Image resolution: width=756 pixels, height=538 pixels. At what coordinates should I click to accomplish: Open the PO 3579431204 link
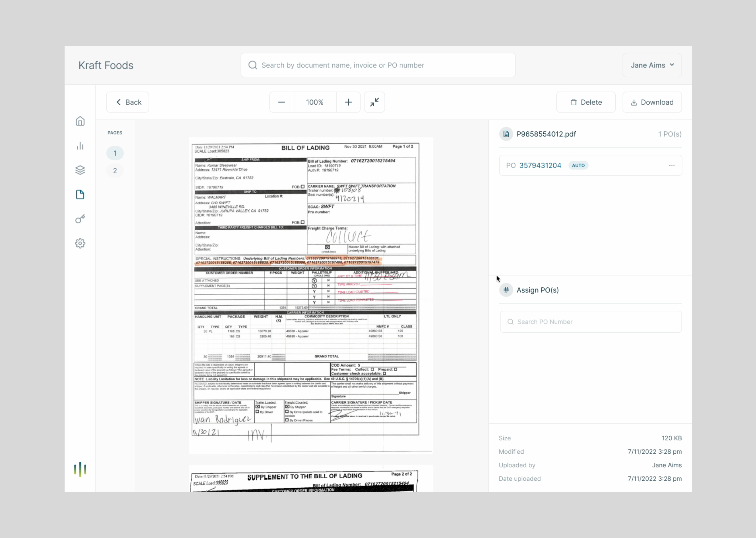point(540,165)
